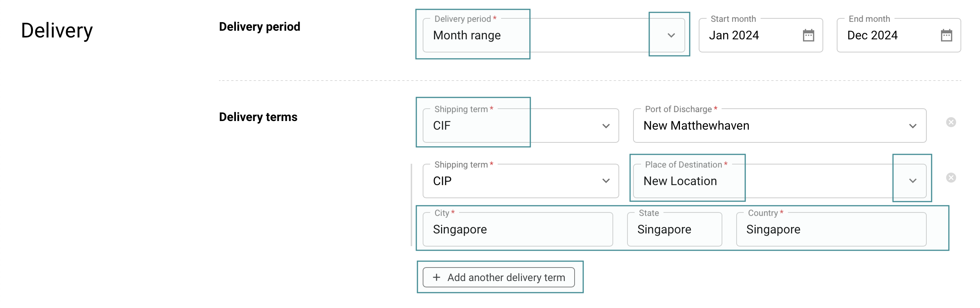Screen dimensions: 980x308
Task: Select the Month range delivery period value
Action: click(x=467, y=35)
